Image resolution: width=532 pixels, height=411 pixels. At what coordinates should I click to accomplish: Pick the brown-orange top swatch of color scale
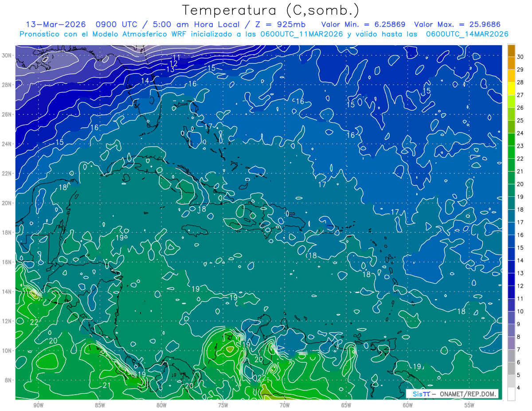point(511,51)
